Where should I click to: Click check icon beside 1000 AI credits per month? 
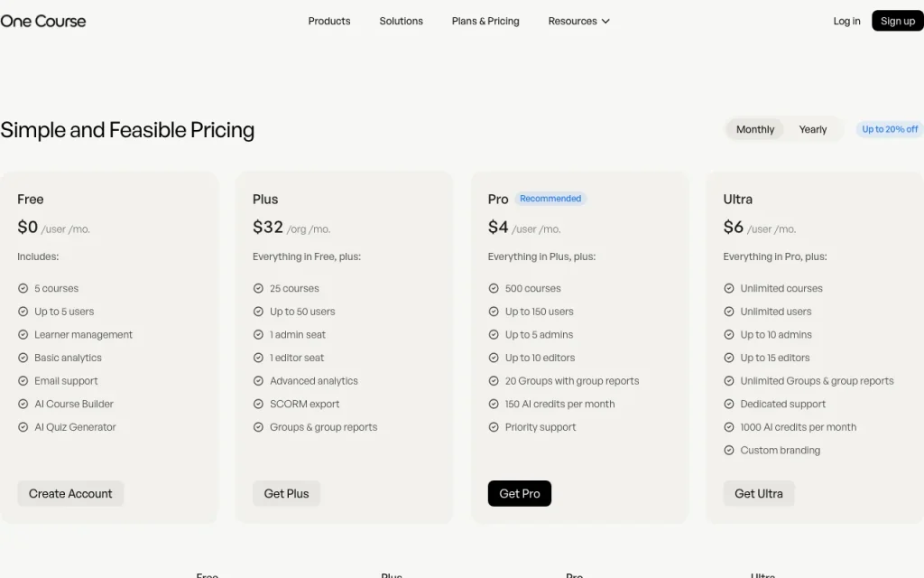729,427
